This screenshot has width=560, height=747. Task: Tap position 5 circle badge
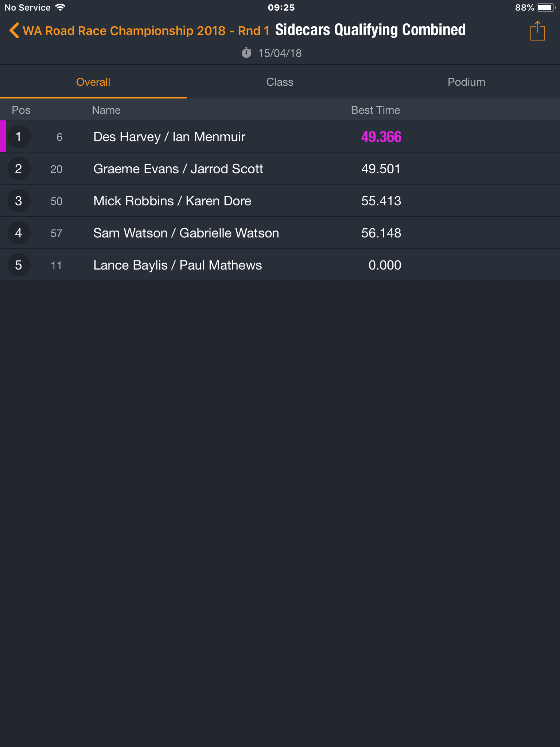19,265
